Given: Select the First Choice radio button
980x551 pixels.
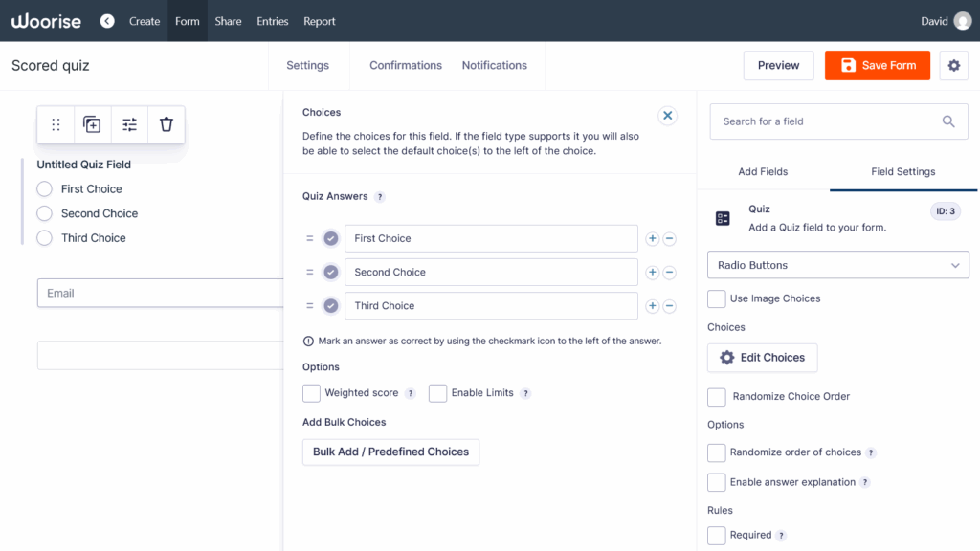Looking at the screenshot, I should point(44,188).
